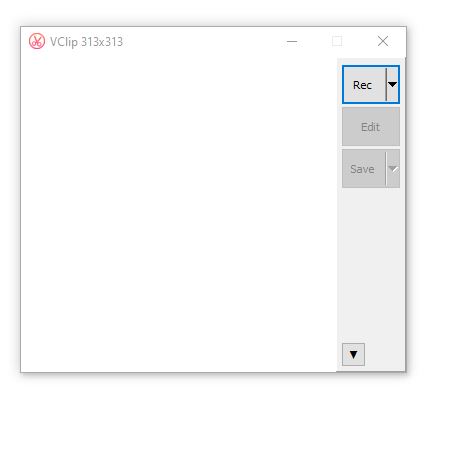467x463 pixels.
Task: Click the VClip scissors icon in title bar
Action: point(37,41)
